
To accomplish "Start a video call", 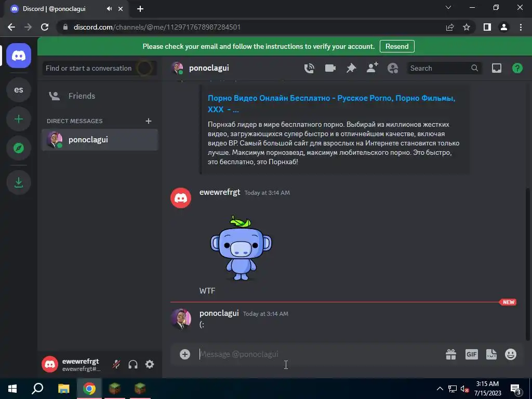I will point(330,68).
